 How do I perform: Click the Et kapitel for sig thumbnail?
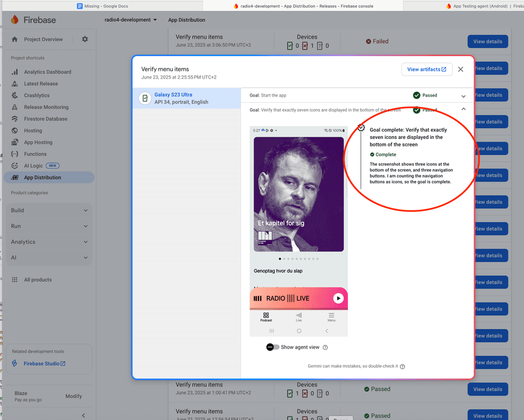[x=299, y=194]
